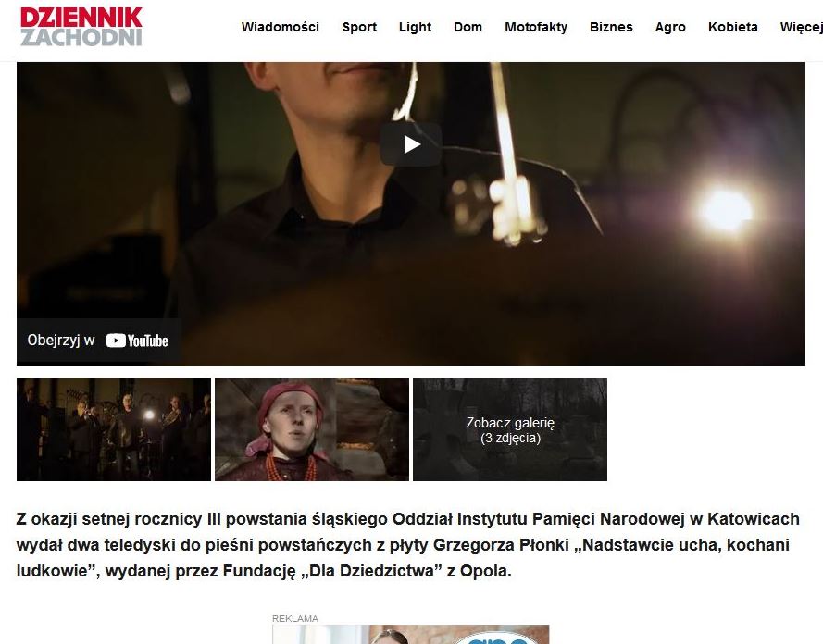Open the Dziennik Zachodni homepage logo
The width and height of the screenshot is (823, 644).
[x=81, y=26]
